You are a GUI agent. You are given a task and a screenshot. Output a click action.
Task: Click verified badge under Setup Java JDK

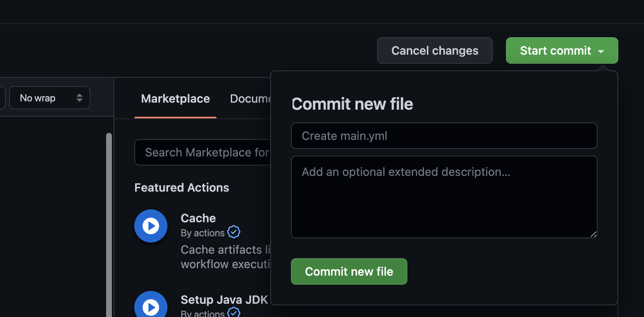point(234,312)
